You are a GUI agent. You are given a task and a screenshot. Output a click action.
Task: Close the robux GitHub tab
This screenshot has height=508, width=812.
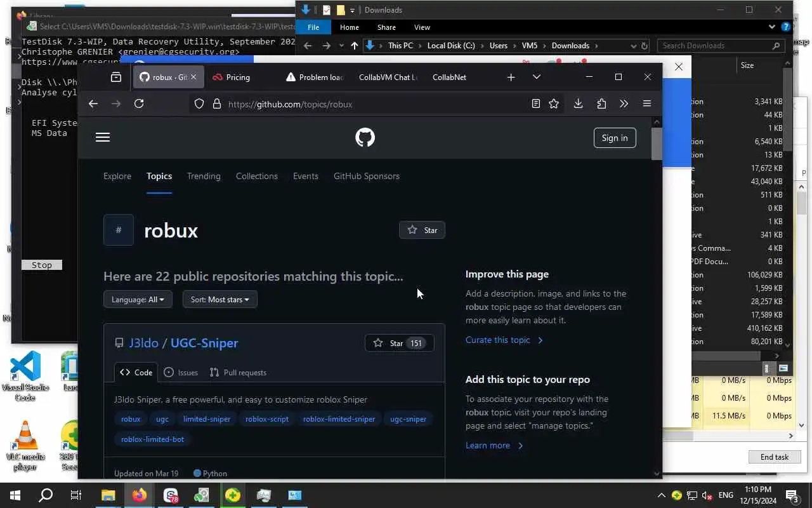tap(193, 77)
